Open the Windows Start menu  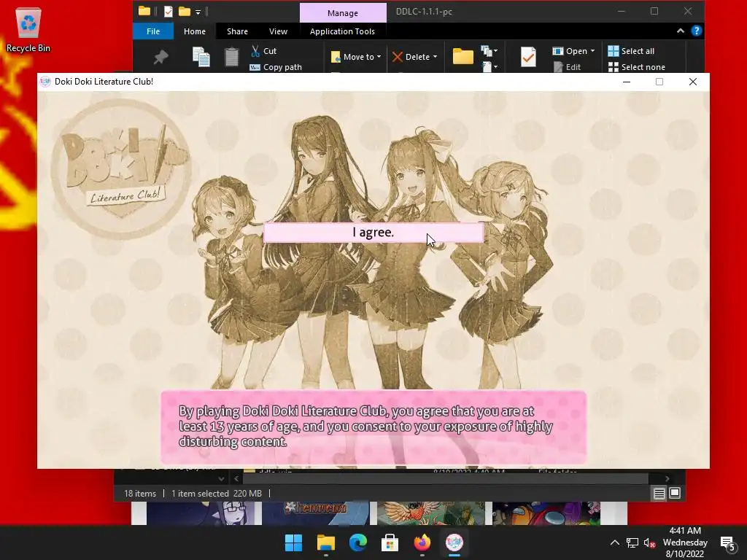pyautogui.click(x=293, y=542)
